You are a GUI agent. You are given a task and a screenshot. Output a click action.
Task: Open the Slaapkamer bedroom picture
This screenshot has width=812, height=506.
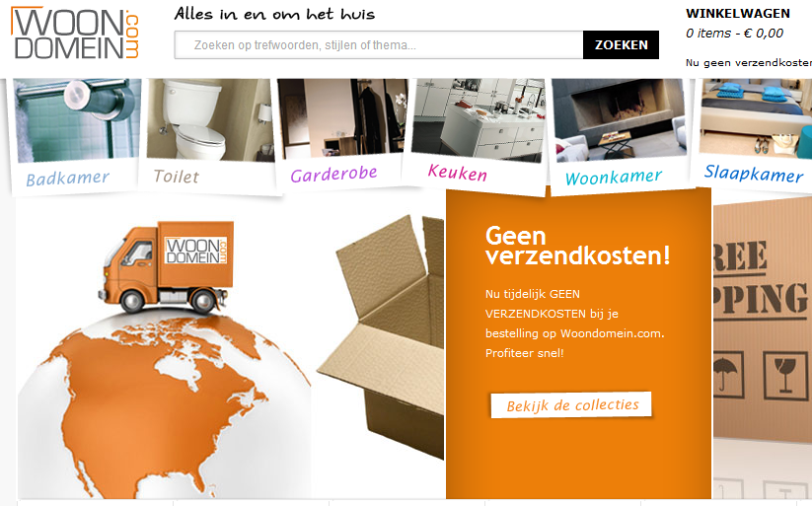coord(756,116)
